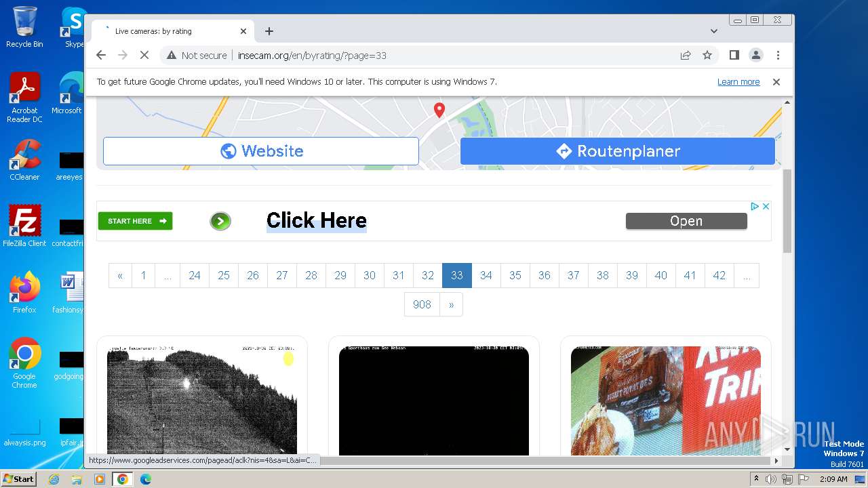Open FileZilla Client desktop shortcut
868x488 pixels.
[x=24, y=226]
